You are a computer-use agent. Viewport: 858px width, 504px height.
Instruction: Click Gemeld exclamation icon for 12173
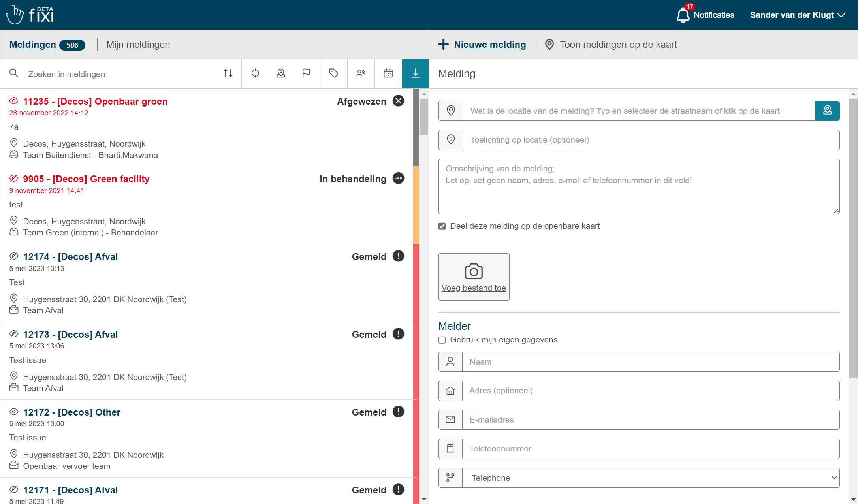tap(398, 334)
